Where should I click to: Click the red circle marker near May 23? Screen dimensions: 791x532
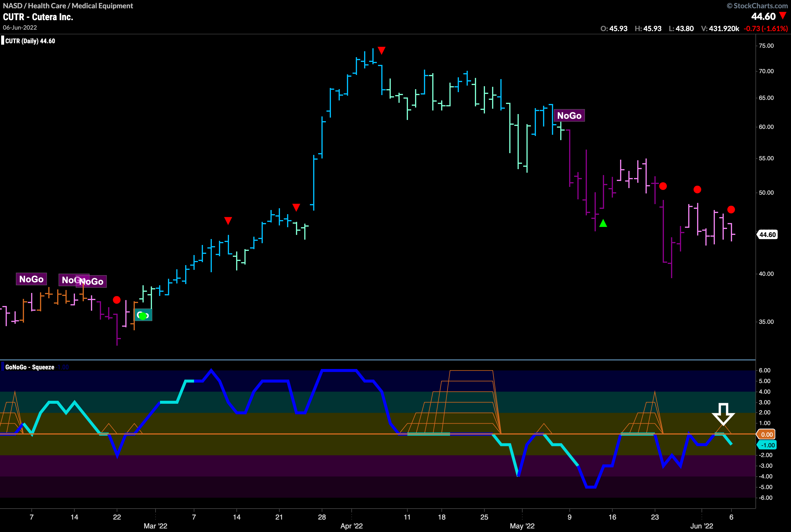tap(663, 186)
